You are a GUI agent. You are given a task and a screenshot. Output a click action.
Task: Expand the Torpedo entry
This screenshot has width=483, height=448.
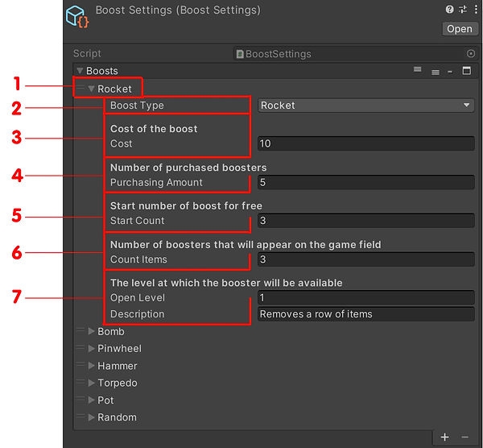(x=92, y=384)
